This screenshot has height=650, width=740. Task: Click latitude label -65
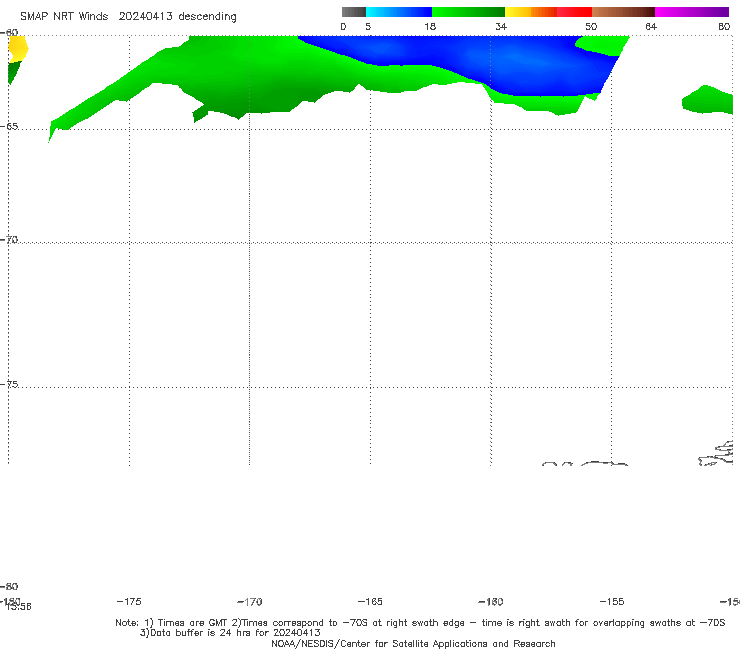click(9, 127)
